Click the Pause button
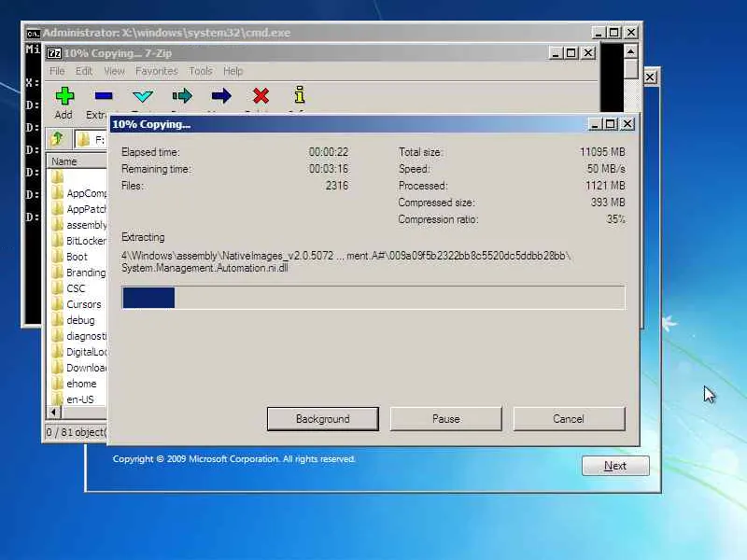Viewport: 747px width, 560px height. 446,418
